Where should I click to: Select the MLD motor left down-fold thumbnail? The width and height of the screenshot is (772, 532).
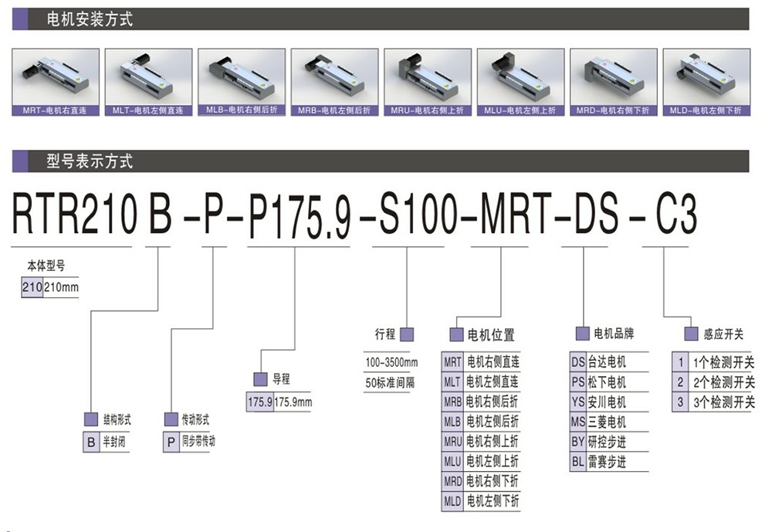point(707,83)
